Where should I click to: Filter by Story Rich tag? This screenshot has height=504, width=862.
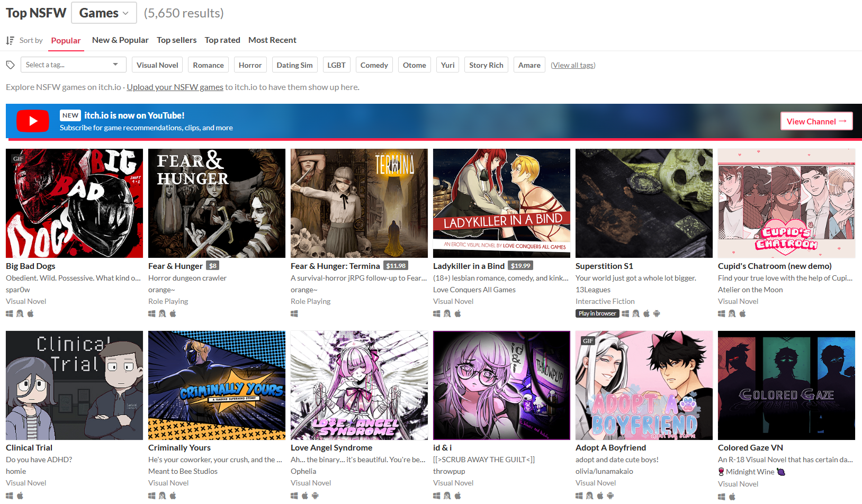[486, 65]
